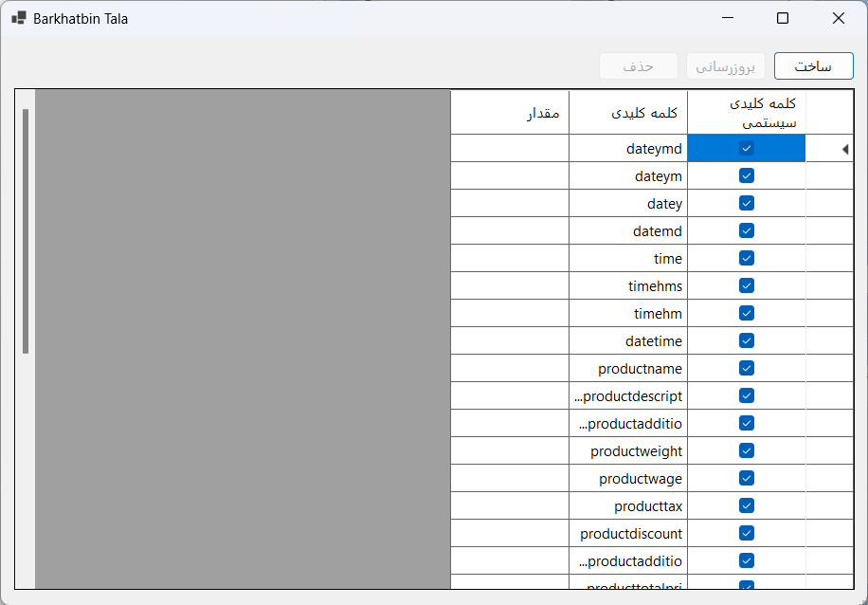Click the current row arrow indicator
This screenshot has height=605, width=868.
844,149
